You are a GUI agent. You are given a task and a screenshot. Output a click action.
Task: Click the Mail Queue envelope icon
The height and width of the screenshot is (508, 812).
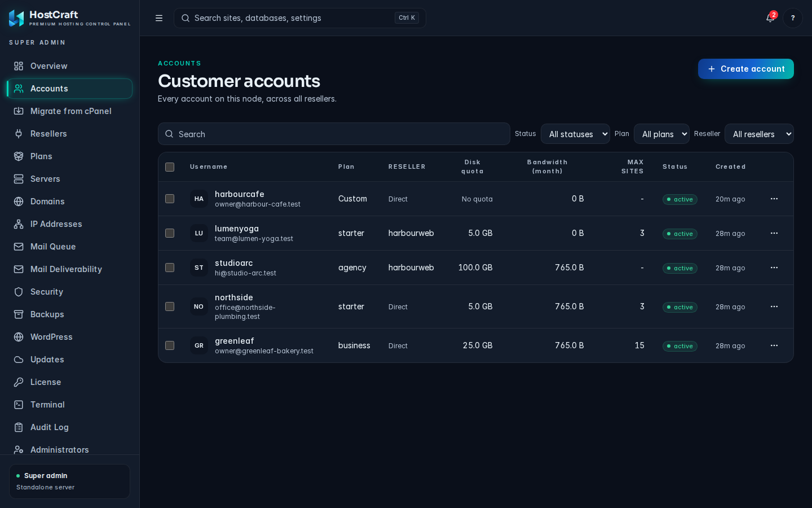pyautogui.click(x=19, y=247)
